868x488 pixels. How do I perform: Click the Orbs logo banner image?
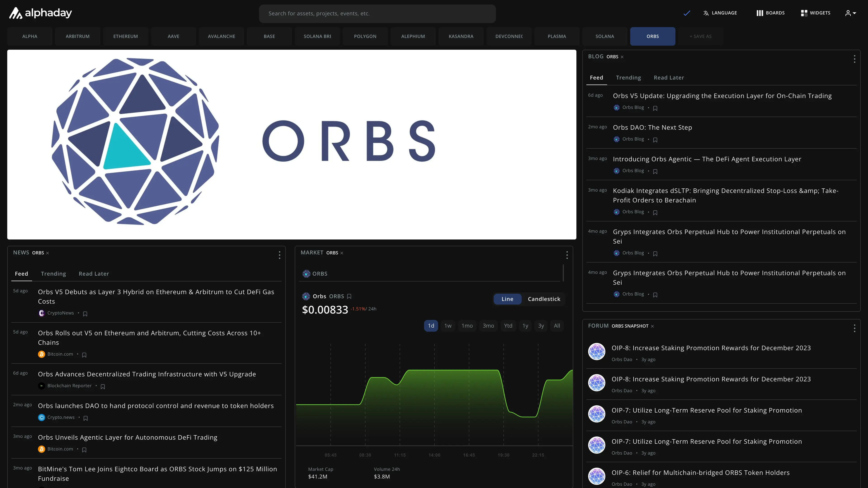point(292,145)
